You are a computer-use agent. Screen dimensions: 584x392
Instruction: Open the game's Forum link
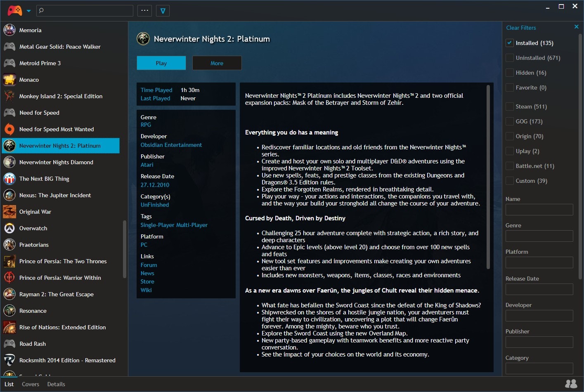[x=149, y=265]
